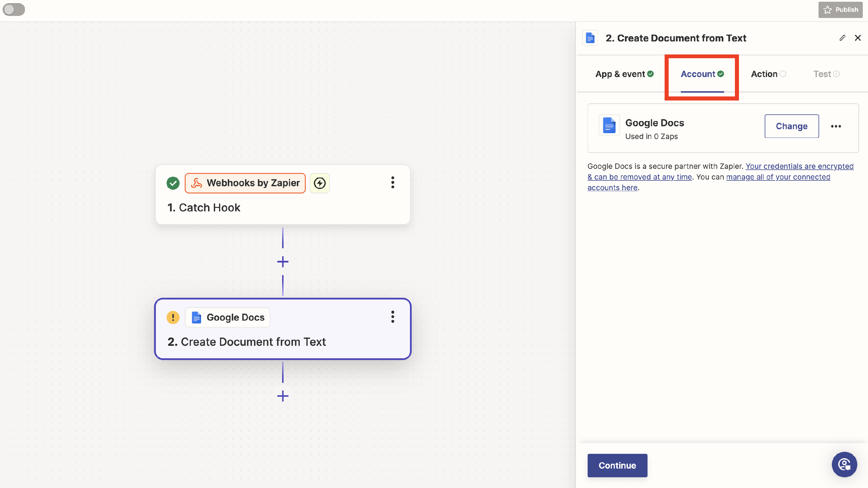Viewport: 868px width, 488px height.
Task: Open the Test tab
Action: [x=826, y=74]
